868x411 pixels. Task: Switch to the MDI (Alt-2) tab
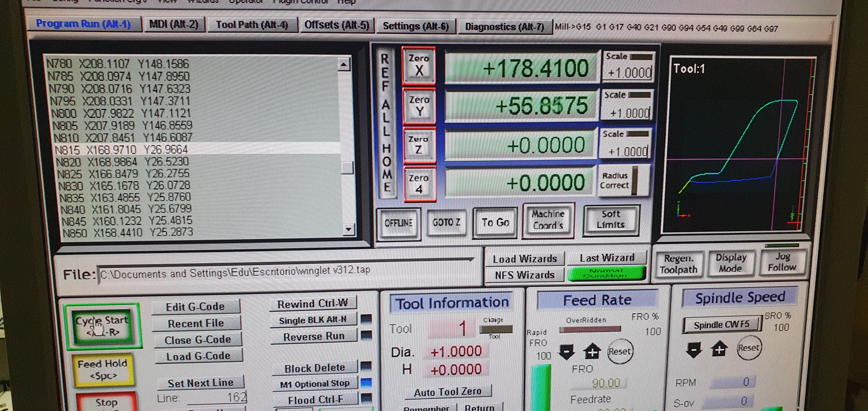click(174, 25)
